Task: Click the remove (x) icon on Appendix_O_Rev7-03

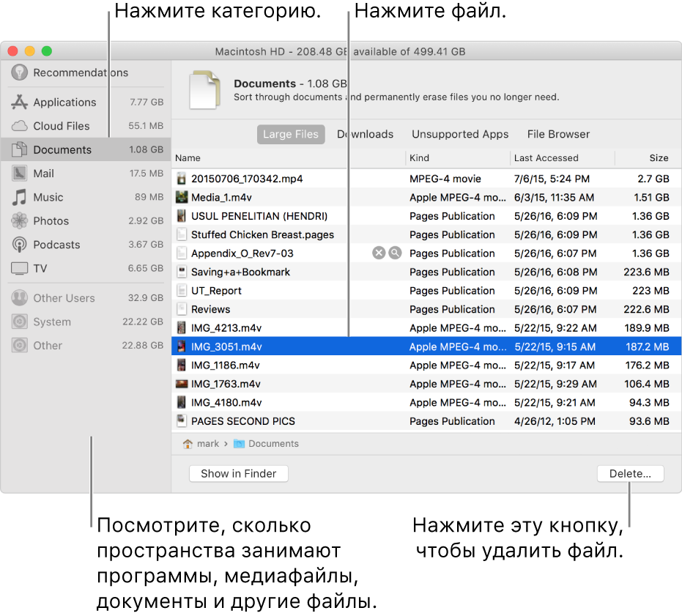Action: pyautogui.click(x=379, y=253)
